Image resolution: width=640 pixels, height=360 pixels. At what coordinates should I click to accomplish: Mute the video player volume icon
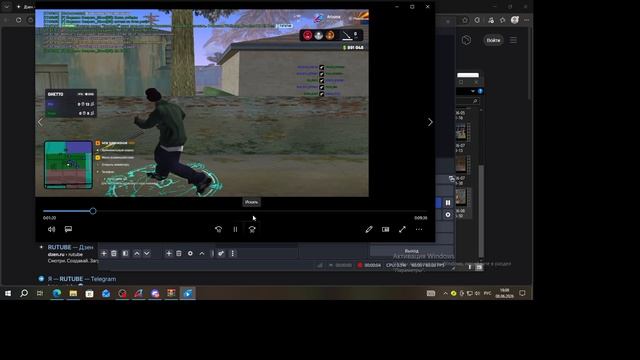(51, 229)
